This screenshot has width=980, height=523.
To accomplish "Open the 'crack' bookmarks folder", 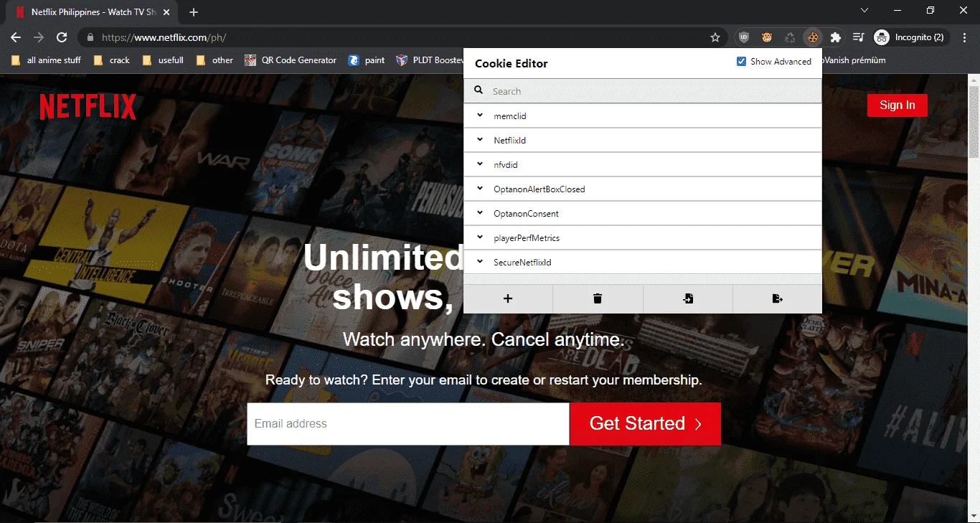I will pos(112,60).
